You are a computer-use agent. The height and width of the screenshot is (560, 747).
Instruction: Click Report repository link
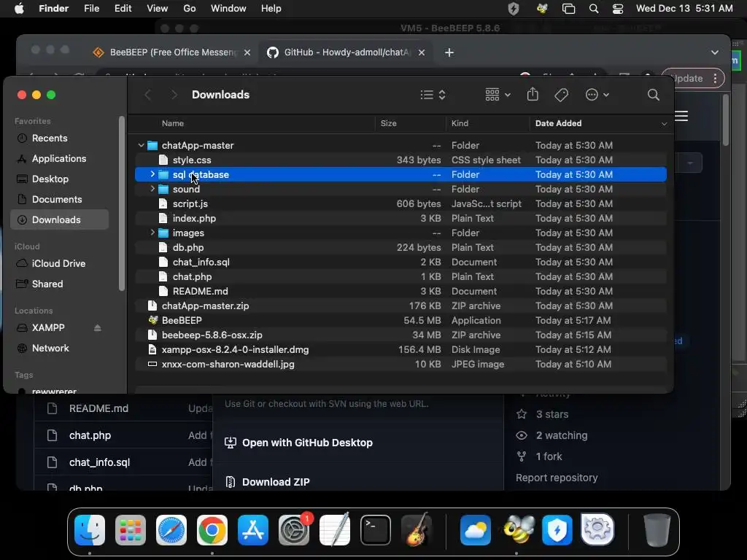[557, 478]
